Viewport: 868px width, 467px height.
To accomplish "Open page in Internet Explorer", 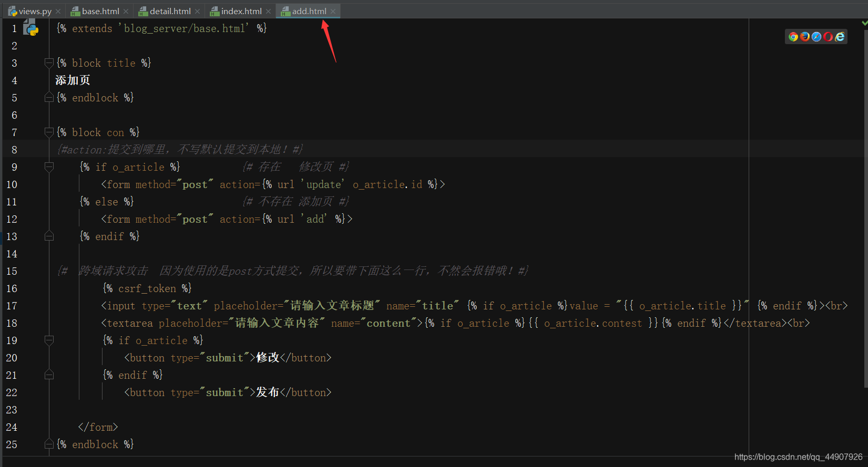I will pyautogui.click(x=840, y=36).
